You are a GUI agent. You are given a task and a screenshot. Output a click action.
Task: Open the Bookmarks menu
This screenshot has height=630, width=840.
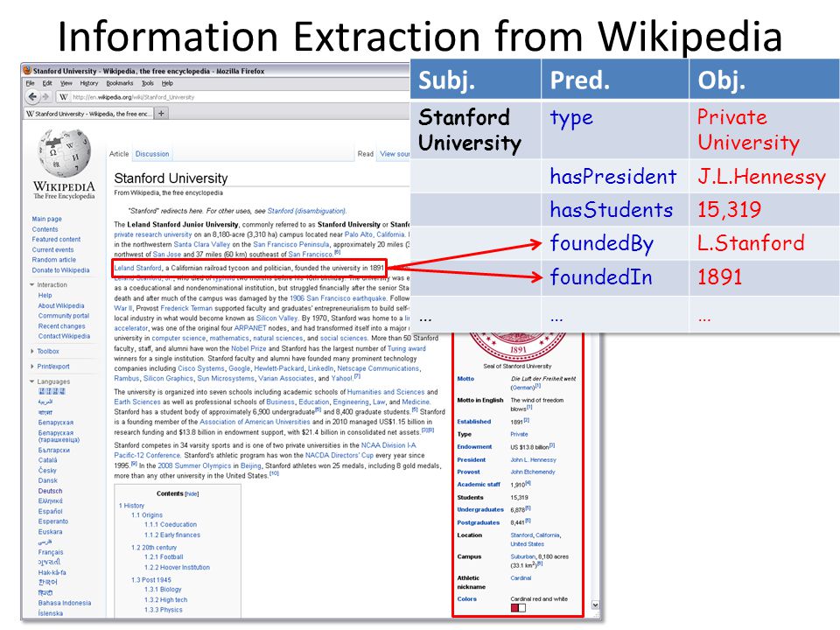(x=120, y=84)
